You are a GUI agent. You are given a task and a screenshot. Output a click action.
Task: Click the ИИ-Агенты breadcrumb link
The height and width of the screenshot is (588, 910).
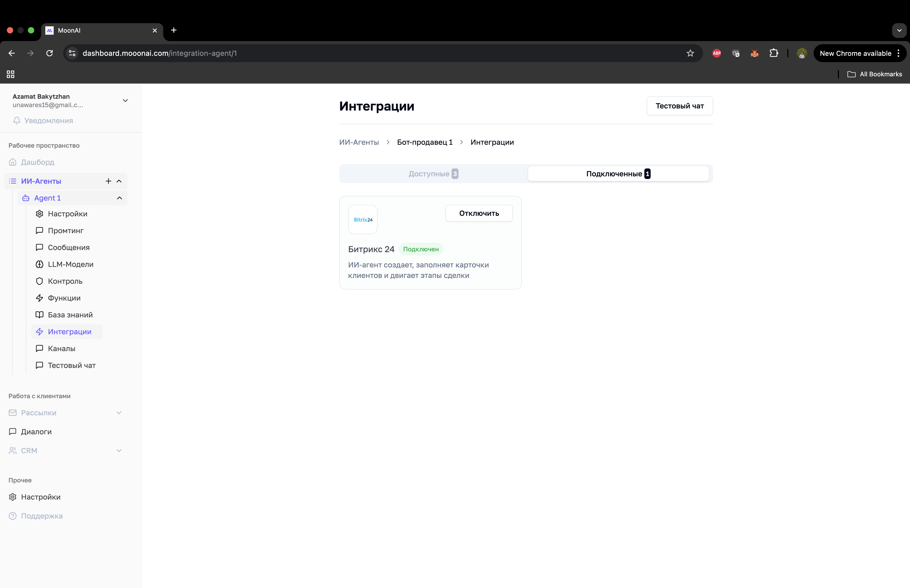(359, 142)
